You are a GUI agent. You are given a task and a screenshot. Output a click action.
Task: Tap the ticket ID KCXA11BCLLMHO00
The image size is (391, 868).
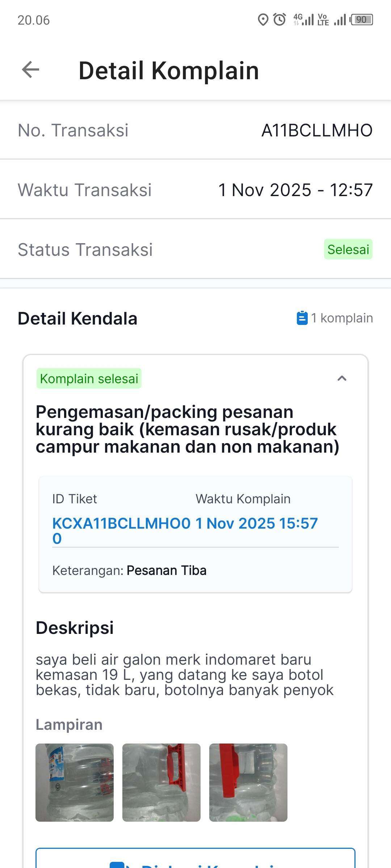click(x=121, y=530)
